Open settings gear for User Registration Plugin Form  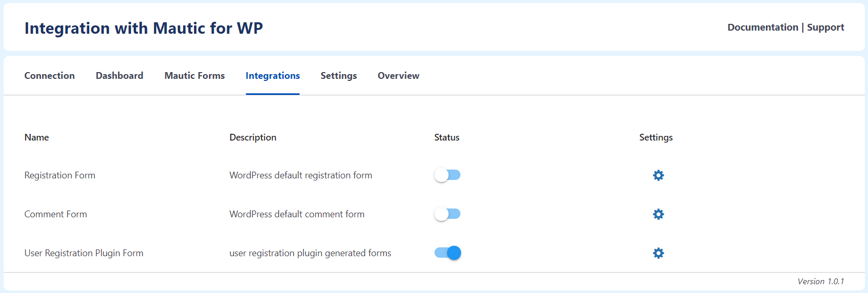658,253
